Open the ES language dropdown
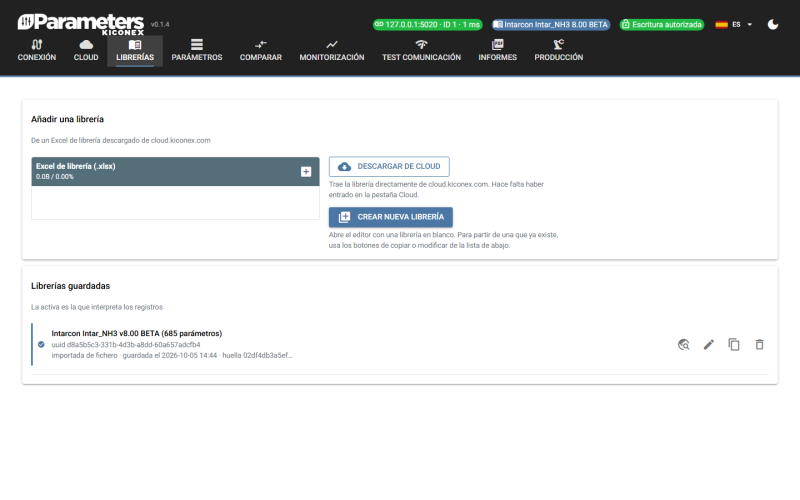The width and height of the screenshot is (800, 500). [741, 24]
